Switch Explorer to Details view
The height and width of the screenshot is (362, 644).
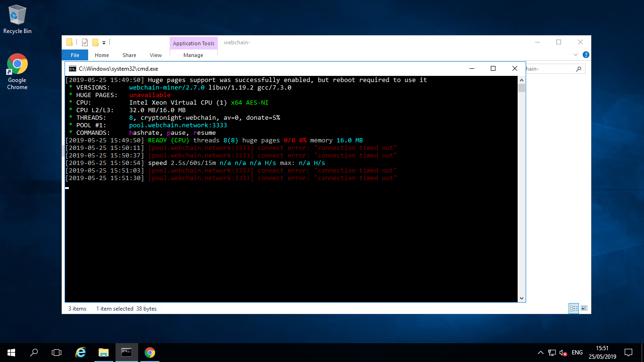point(574,309)
